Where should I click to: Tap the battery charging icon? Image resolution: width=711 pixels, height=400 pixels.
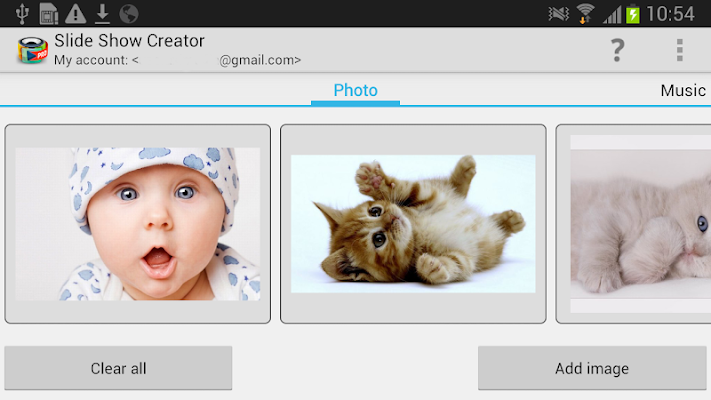click(x=633, y=14)
